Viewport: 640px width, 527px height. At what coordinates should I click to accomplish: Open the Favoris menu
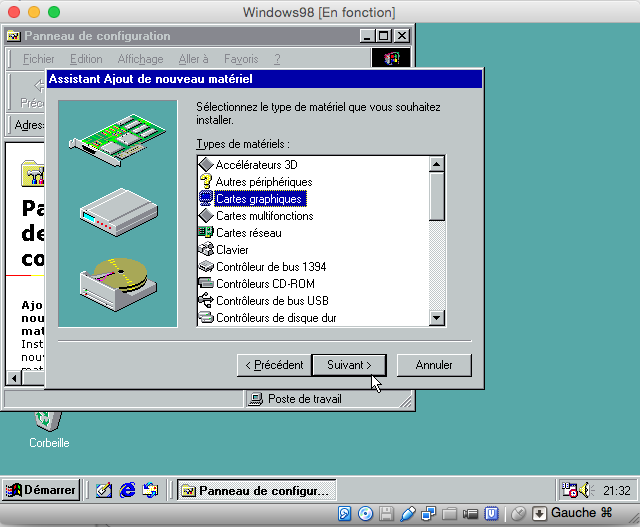pos(241,59)
